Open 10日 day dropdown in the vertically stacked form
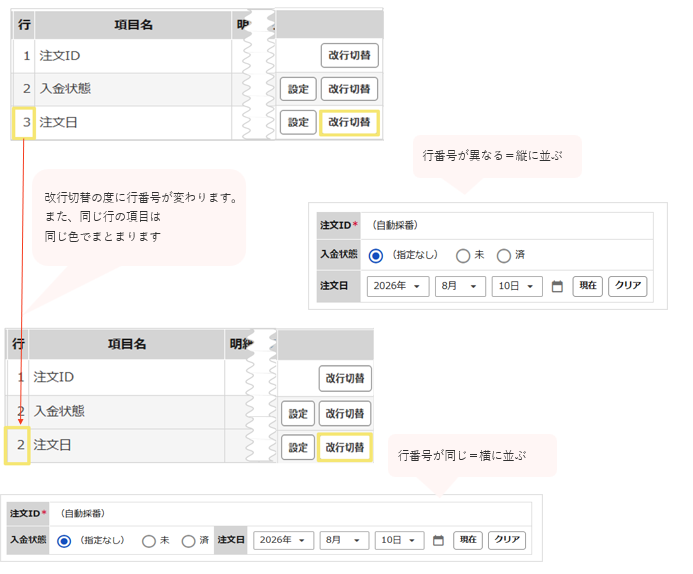The width and height of the screenshot is (693, 574). point(517,286)
